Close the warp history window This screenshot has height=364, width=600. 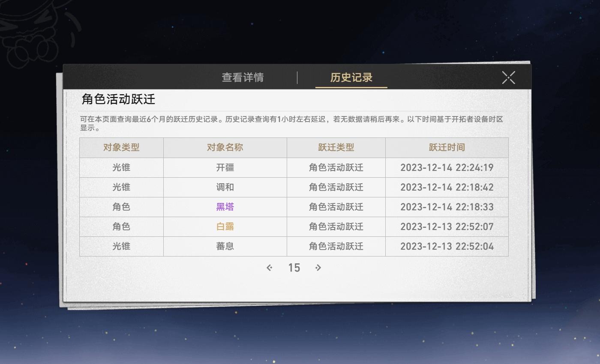[508, 78]
